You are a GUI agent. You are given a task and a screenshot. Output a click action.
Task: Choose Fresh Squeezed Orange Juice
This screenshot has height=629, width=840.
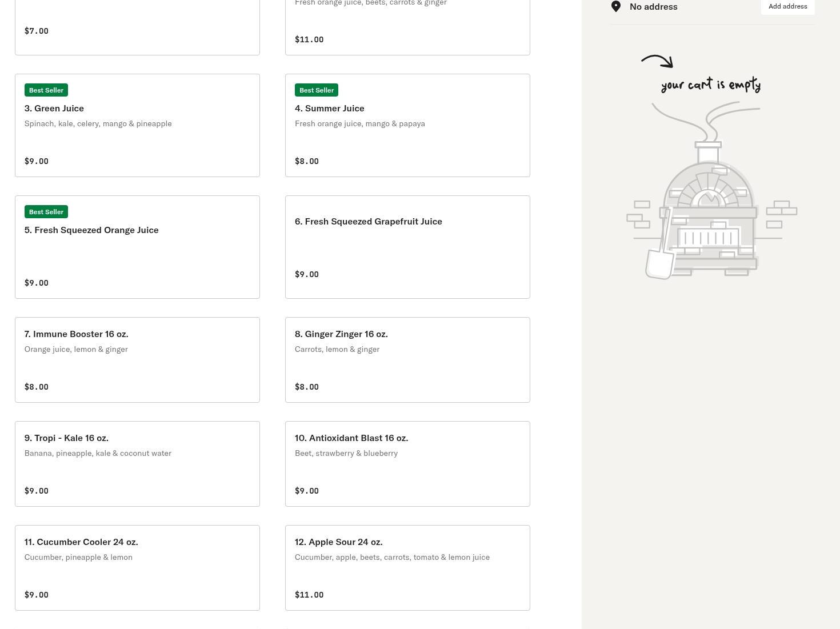(x=137, y=247)
